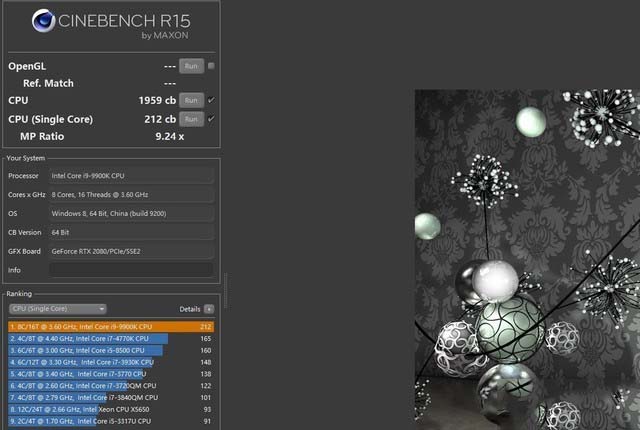Click the left panel resize handle
Image resolution: width=640 pixels, height=430 pixels.
(x=226, y=290)
